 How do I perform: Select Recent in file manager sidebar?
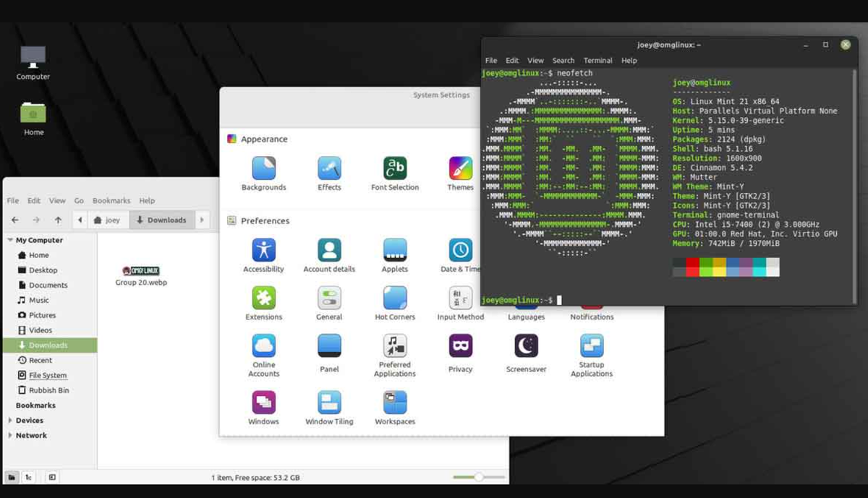pos(48,360)
